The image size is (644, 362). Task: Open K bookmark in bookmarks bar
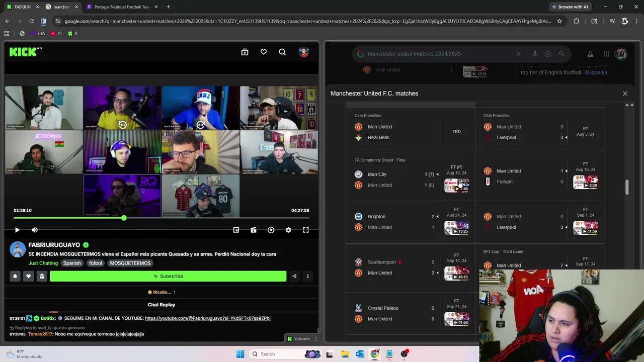pyautogui.click(x=72, y=33)
